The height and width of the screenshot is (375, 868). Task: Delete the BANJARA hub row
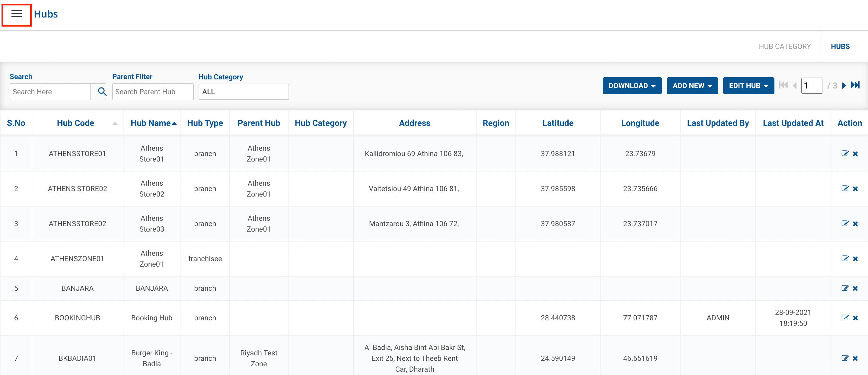tap(855, 288)
